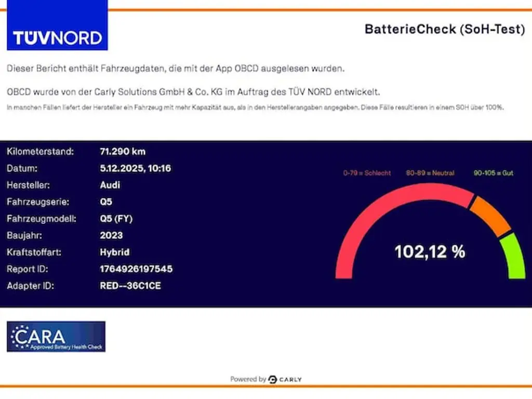The image size is (532, 399).
Task: Click the BatterieCheck (SoH-Test) title
Action: pos(445,29)
